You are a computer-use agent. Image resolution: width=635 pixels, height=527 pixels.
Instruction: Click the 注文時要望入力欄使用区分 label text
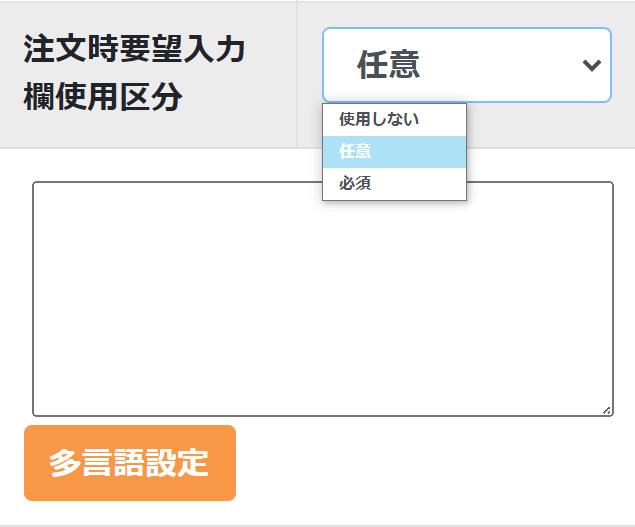[x=134, y=74]
